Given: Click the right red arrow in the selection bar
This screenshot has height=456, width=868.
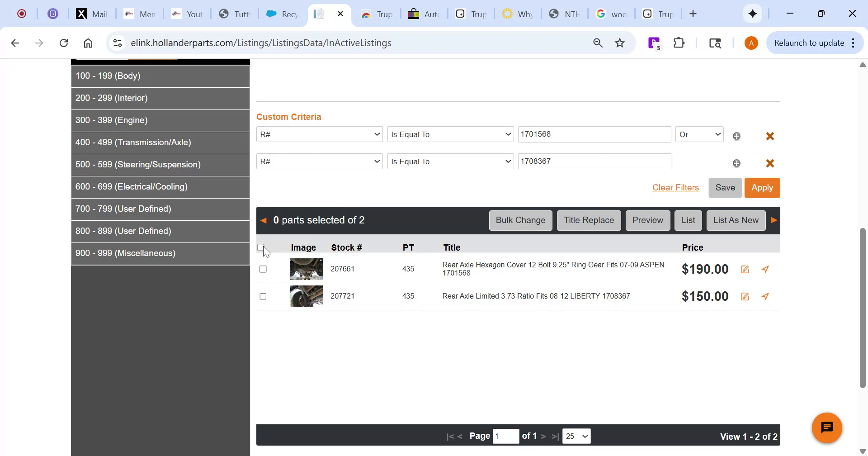Looking at the screenshot, I should pyautogui.click(x=774, y=220).
